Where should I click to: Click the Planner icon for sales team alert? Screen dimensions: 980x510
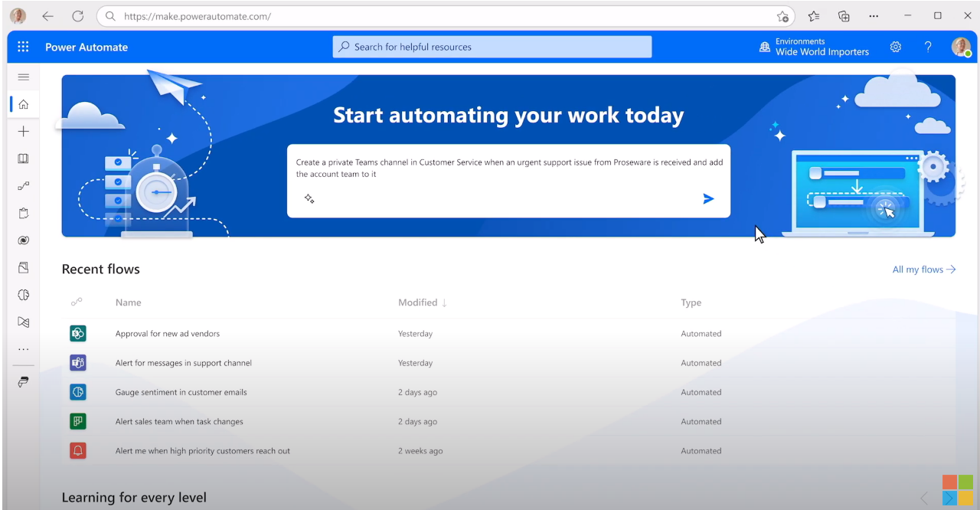[78, 421]
